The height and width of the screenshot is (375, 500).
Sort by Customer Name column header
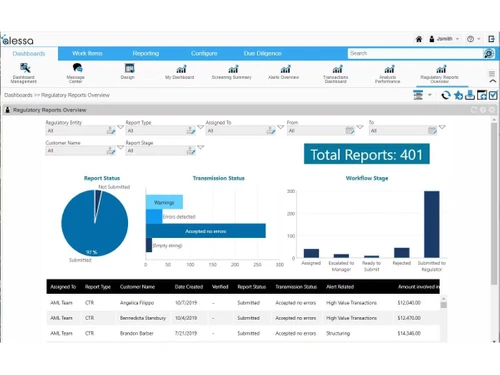pyautogui.click(x=137, y=287)
